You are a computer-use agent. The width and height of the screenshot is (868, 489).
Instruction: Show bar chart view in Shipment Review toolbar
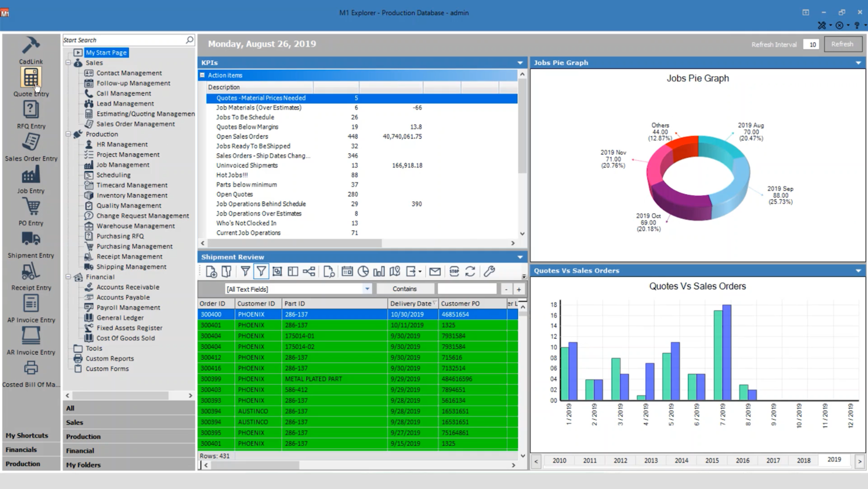point(379,271)
